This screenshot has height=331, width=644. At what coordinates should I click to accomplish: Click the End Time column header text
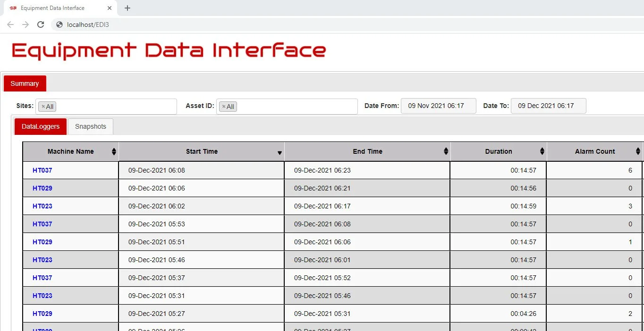[367, 151]
